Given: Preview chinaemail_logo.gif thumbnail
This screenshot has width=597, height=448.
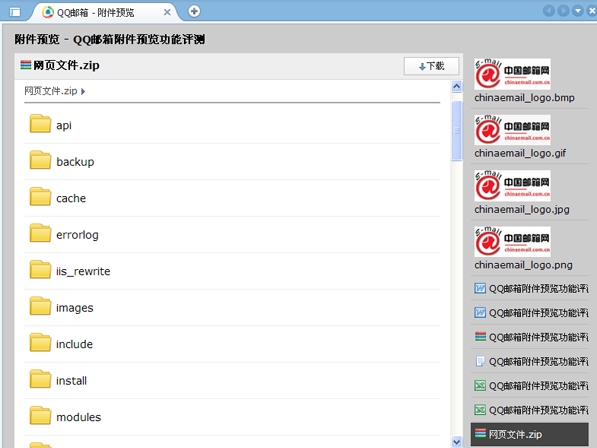Looking at the screenshot, I should click(512, 130).
